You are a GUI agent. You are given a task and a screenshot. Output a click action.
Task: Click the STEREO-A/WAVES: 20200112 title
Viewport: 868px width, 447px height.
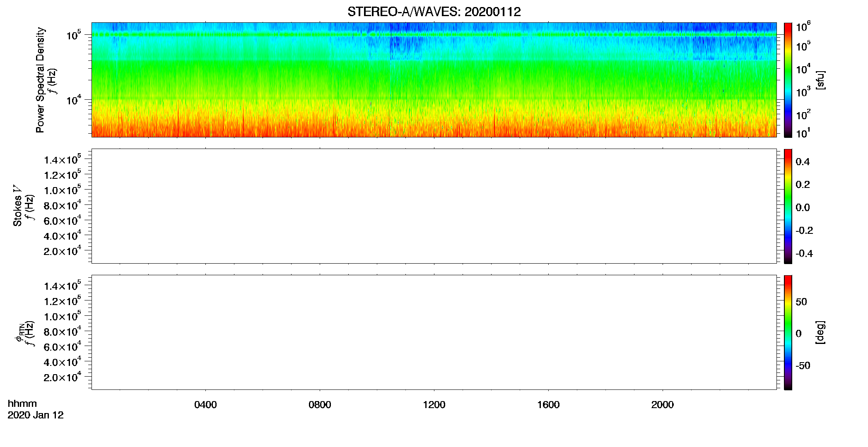coord(434,12)
